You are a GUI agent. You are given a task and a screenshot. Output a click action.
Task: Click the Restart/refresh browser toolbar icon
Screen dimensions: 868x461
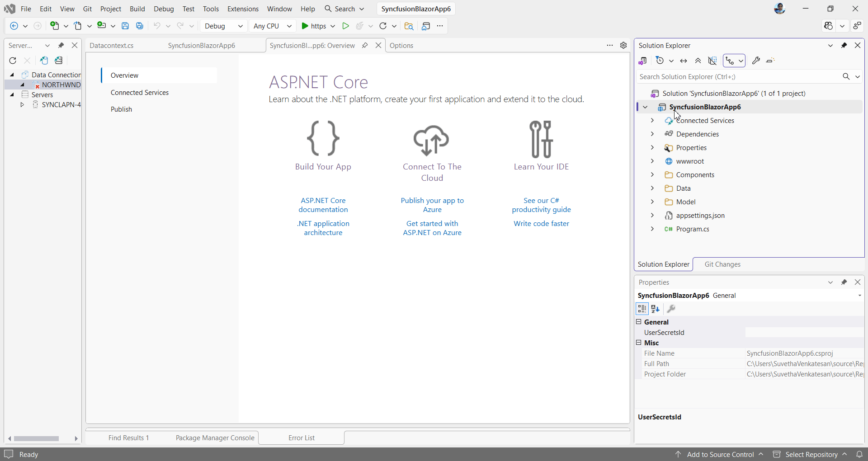pos(383,26)
